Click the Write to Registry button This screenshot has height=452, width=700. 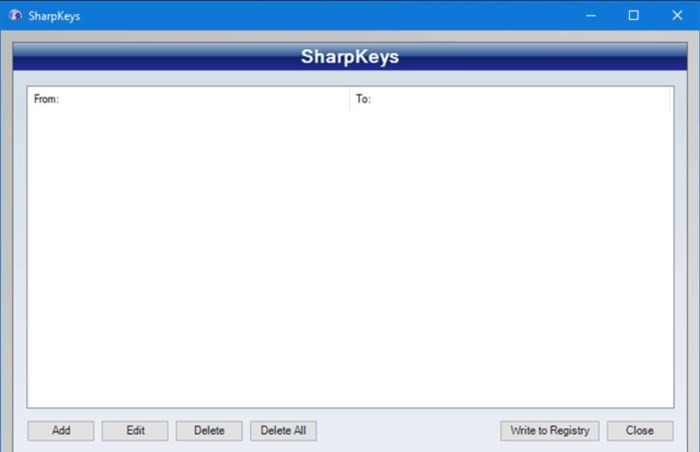point(550,431)
